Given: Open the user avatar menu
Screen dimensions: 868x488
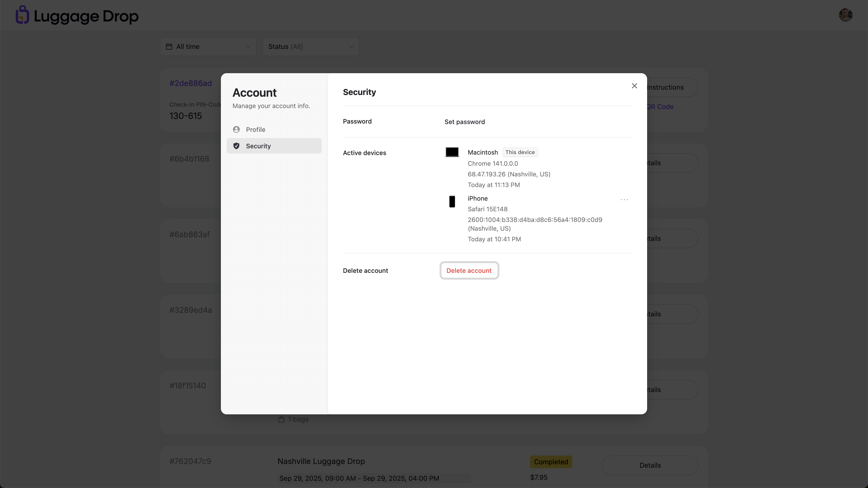Looking at the screenshot, I should pos(845,15).
